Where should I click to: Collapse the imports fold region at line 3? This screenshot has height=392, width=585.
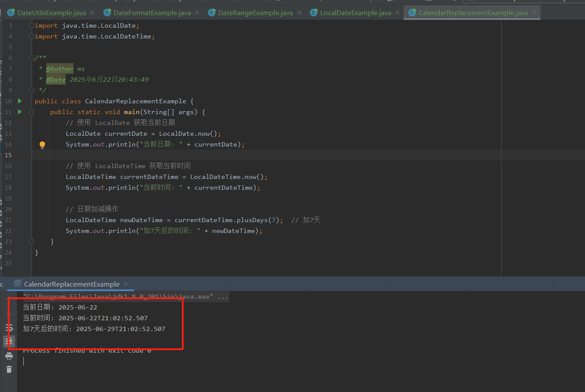click(x=32, y=25)
